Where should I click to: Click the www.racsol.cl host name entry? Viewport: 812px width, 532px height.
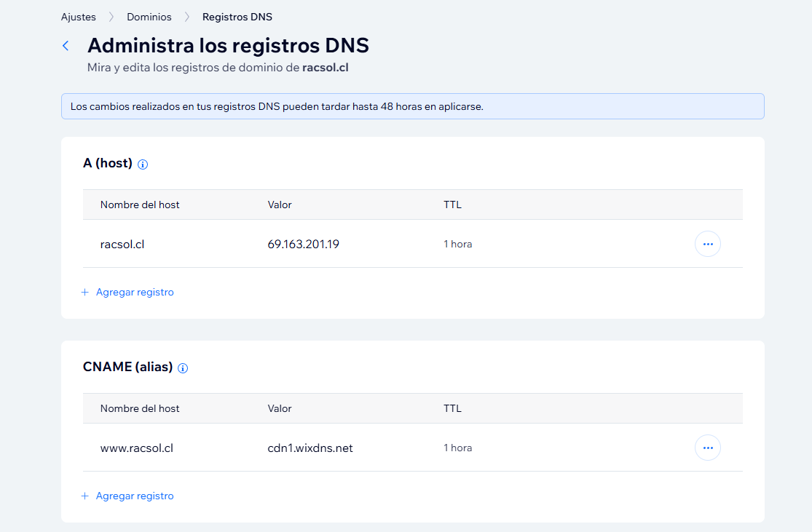[137, 448]
